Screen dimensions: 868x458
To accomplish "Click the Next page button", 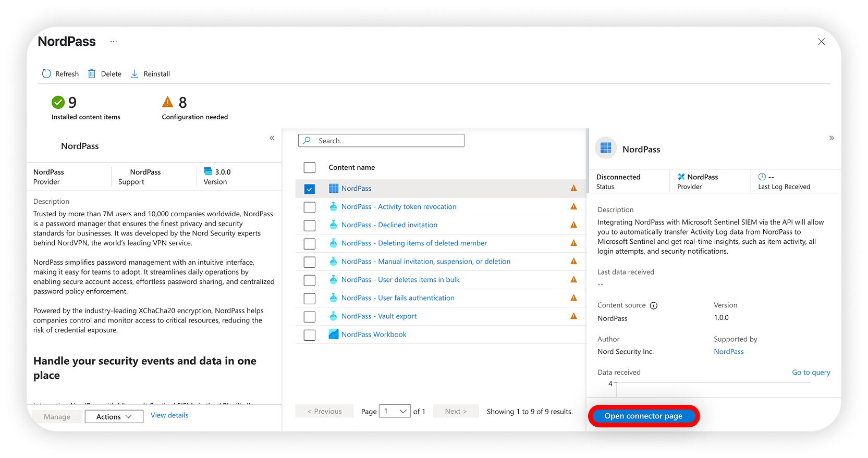I will pos(456,412).
